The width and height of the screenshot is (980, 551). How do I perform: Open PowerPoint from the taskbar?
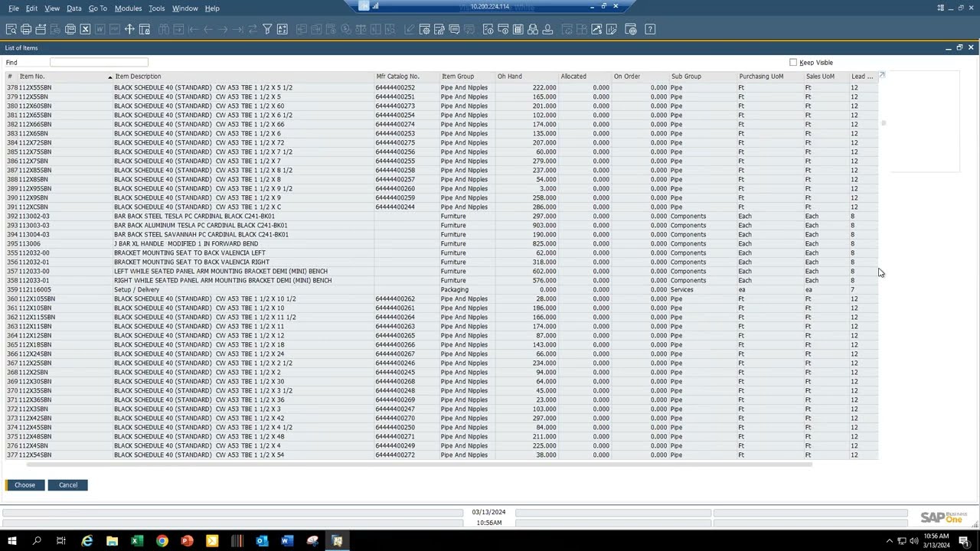[187, 541]
